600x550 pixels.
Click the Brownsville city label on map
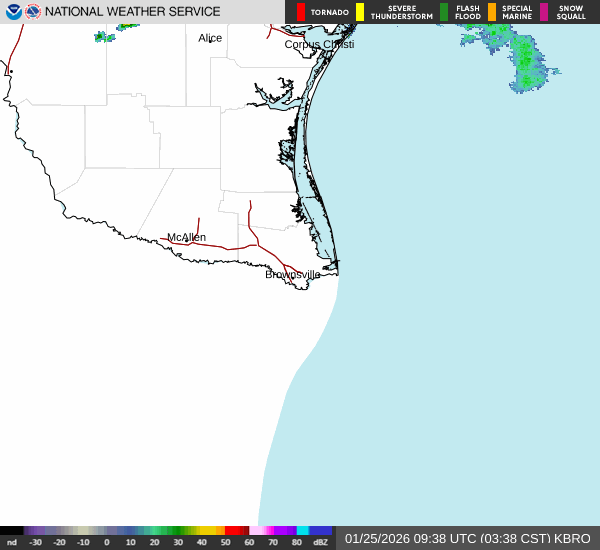click(x=293, y=274)
